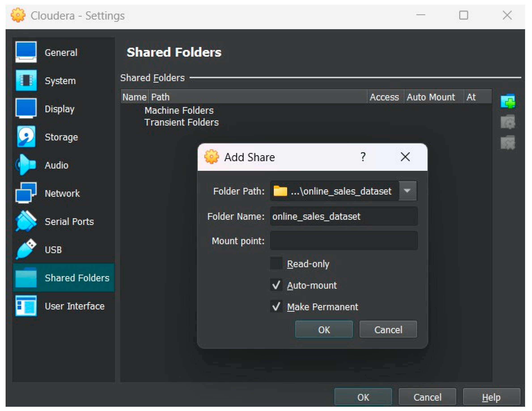Click the Folder Name input field
This screenshot has width=532, height=411.
click(343, 216)
